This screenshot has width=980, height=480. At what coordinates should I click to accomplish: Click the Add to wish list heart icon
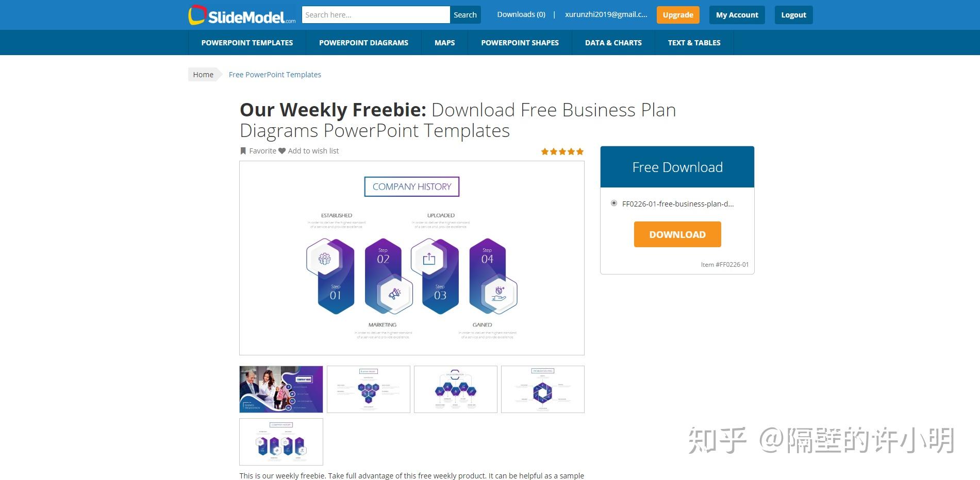[282, 151]
